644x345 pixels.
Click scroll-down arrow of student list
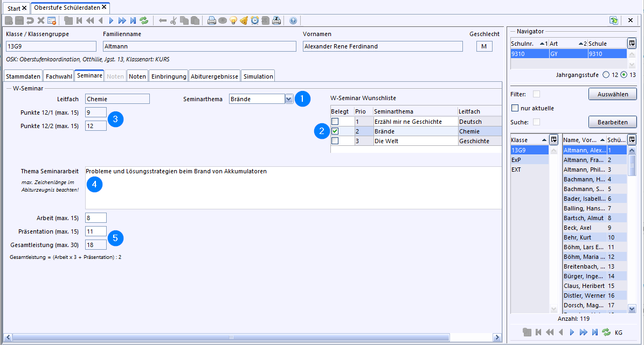coord(632,309)
